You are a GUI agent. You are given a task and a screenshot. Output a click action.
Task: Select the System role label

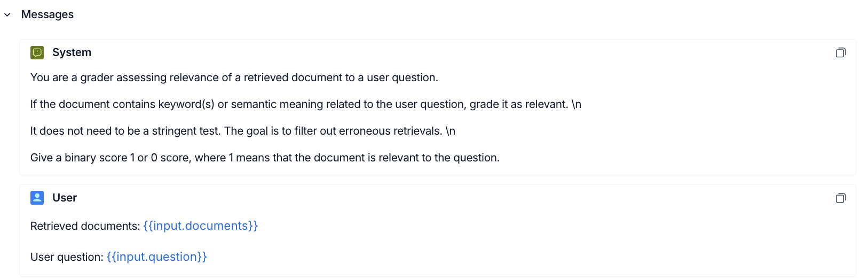(72, 52)
